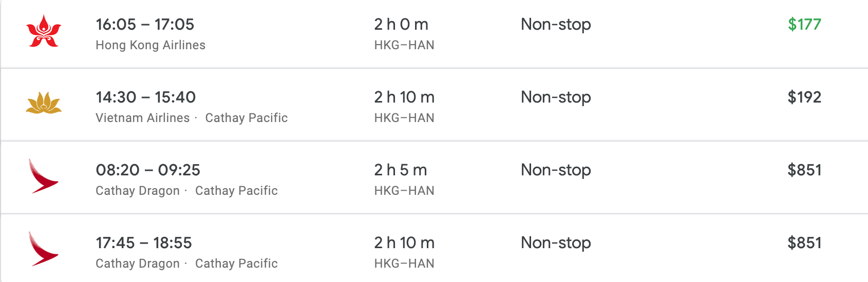Click the green $177 price
The height and width of the screenshot is (282, 868).
(804, 24)
